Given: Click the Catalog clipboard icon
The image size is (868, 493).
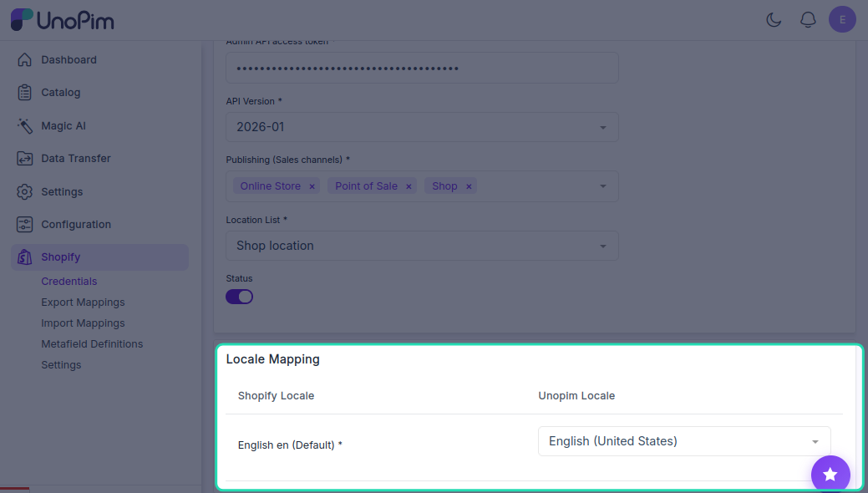Looking at the screenshot, I should pyautogui.click(x=24, y=93).
